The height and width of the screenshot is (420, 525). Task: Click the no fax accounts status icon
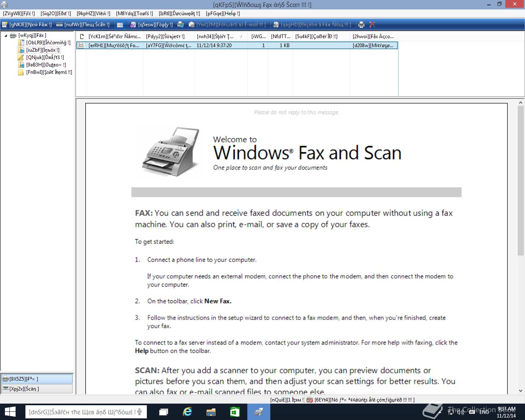click(x=310, y=399)
